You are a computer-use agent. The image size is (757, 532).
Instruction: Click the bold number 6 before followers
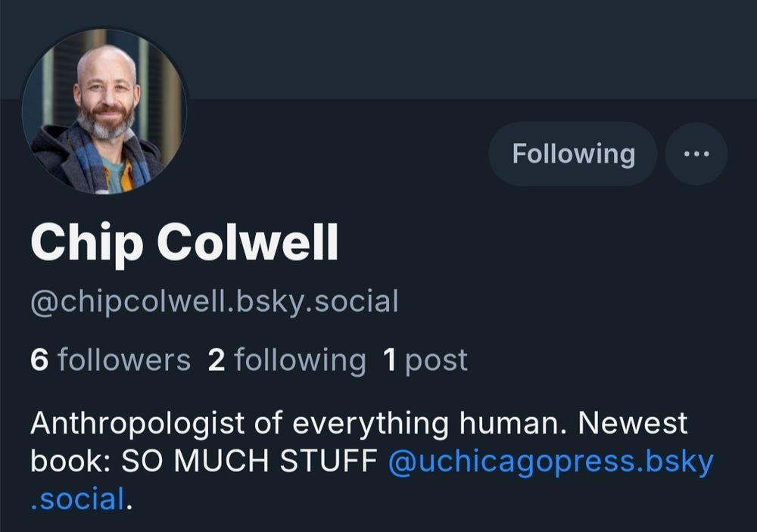39,360
